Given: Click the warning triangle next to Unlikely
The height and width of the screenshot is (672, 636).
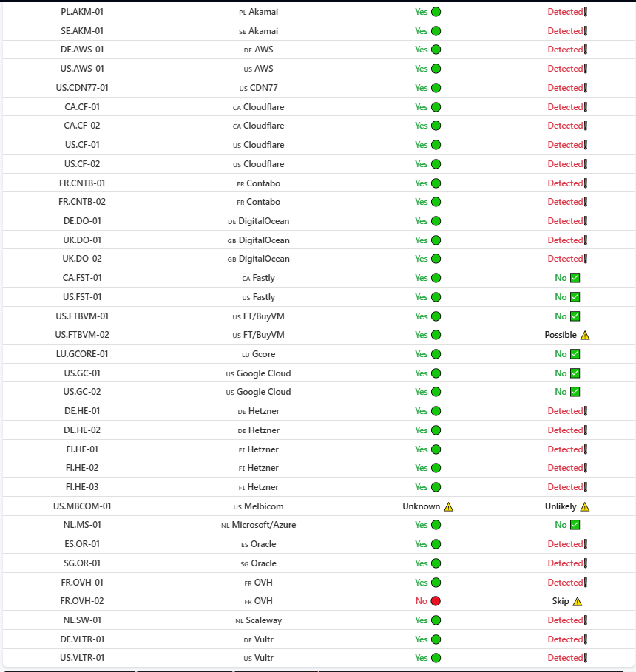Looking at the screenshot, I should [x=585, y=506].
